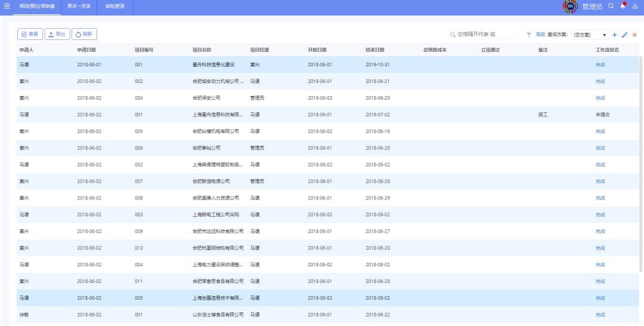Click the 备注 column header
The height and width of the screenshot is (326, 644).
click(x=543, y=50)
